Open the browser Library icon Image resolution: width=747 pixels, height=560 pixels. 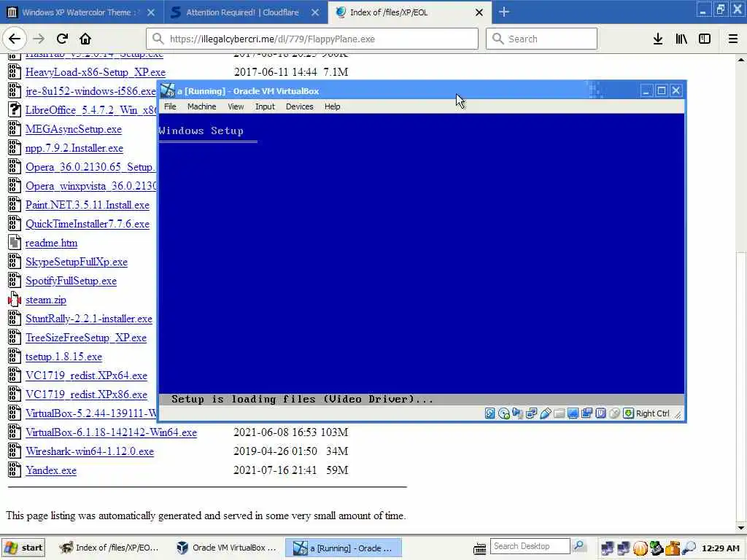coord(681,39)
